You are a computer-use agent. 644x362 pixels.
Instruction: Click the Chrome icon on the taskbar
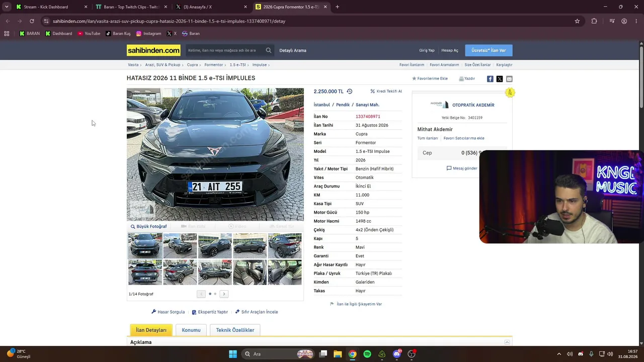353,354
